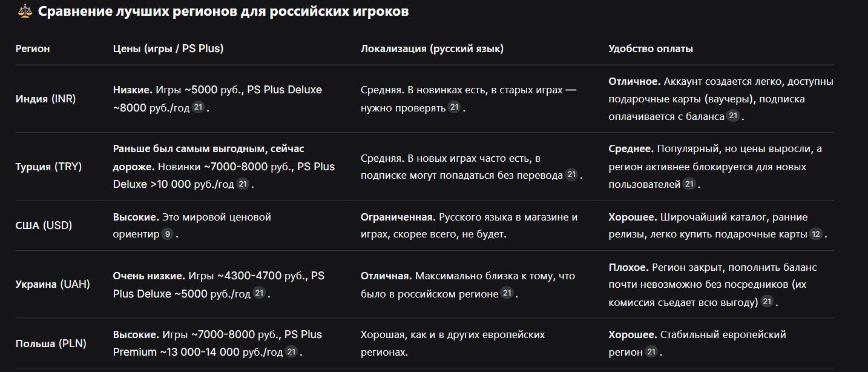Click the Цены (игры / PS Plus) column header

click(168, 48)
